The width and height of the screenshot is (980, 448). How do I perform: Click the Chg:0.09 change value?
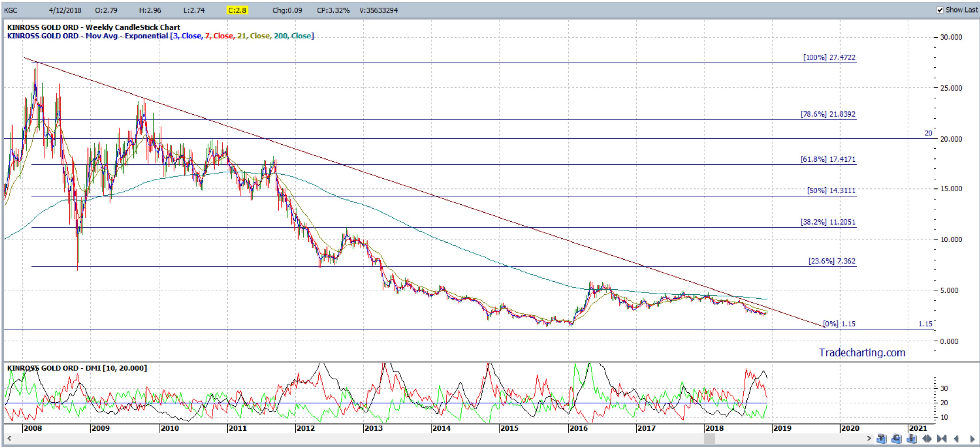(287, 10)
